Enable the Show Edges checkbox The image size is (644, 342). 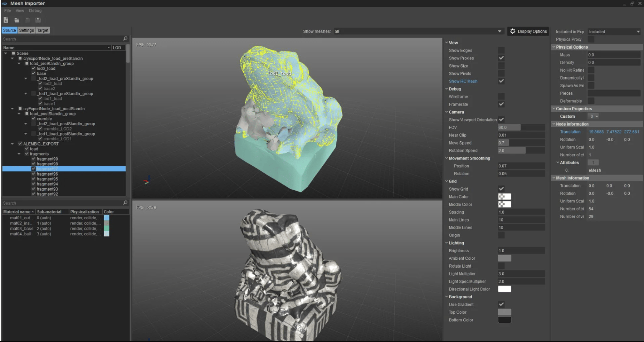click(x=501, y=50)
